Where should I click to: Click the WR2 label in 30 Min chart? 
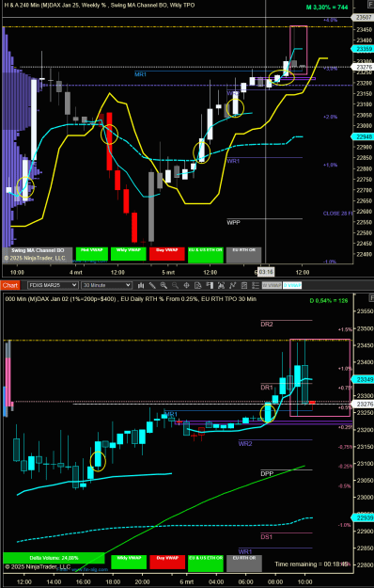245,444
